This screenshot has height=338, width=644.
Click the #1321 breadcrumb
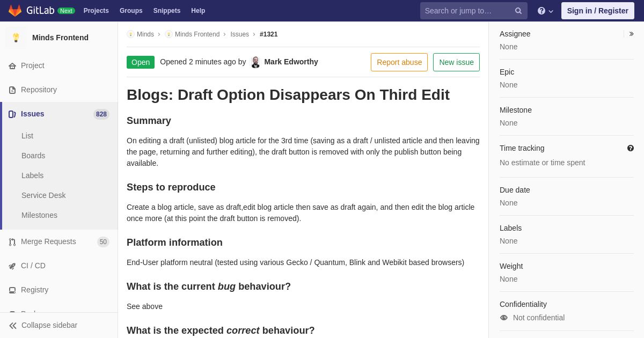coord(269,34)
